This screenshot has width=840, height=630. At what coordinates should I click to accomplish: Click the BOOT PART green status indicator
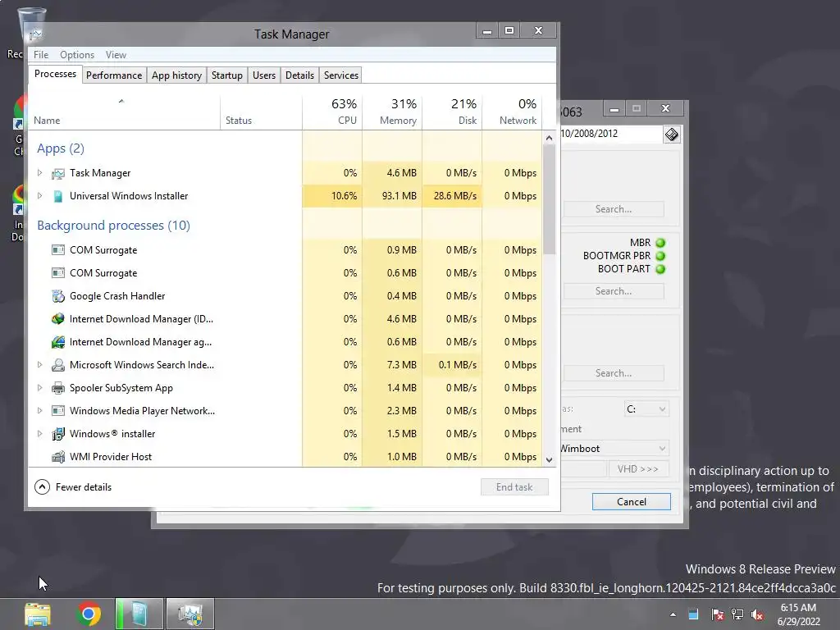pyautogui.click(x=660, y=269)
